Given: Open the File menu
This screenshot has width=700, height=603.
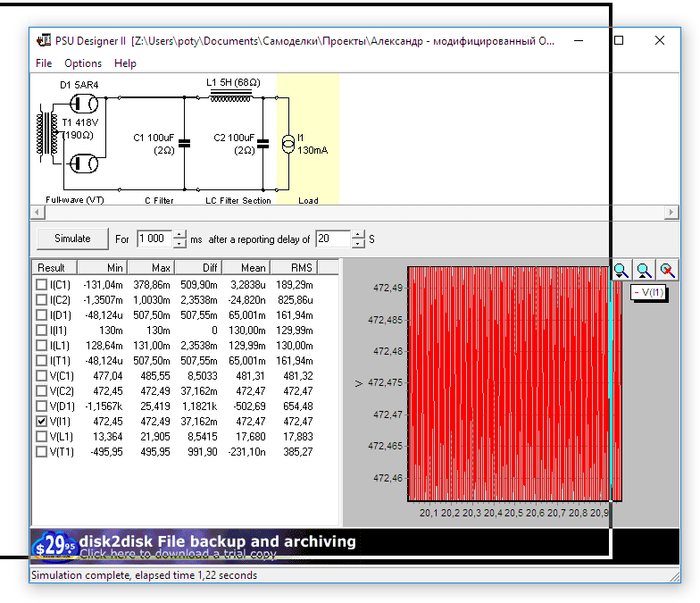Looking at the screenshot, I should tap(44, 63).
